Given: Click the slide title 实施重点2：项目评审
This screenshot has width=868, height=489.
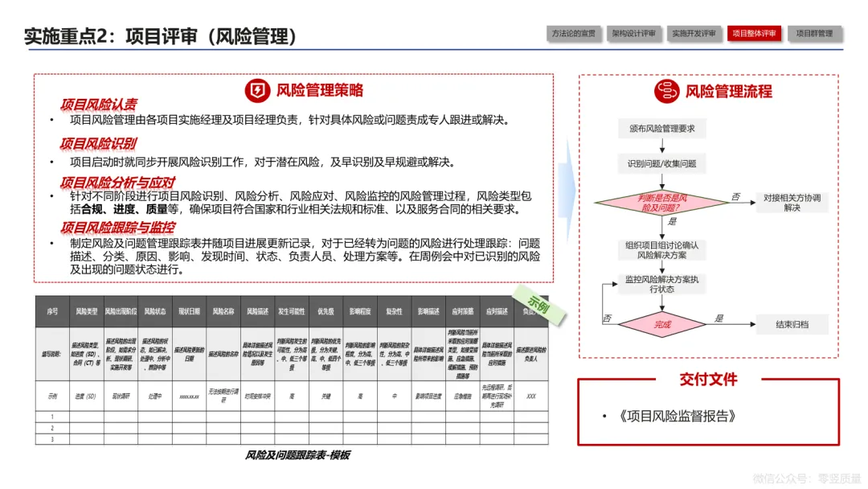Looking at the screenshot, I should pos(161,36).
